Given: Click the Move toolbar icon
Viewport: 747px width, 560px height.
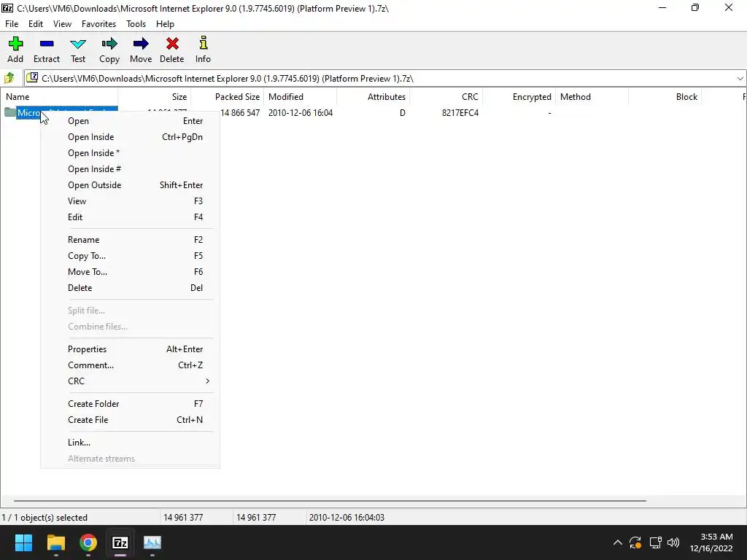Looking at the screenshot, I should [141, 50].
